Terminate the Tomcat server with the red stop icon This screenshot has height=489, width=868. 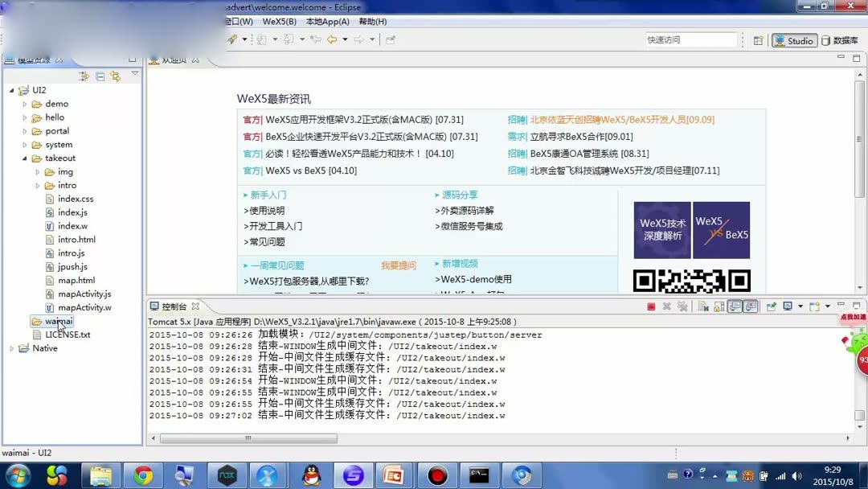[x=652, y=306]
